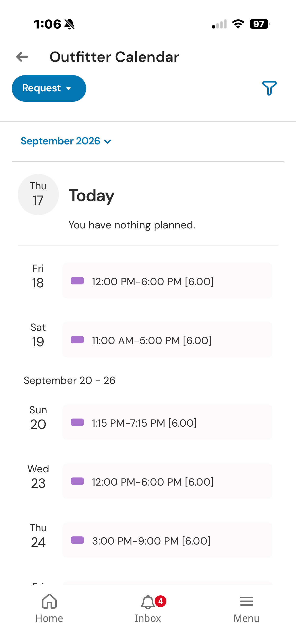The height and width of the screenshot is (644, 296).
Task: Tap the chevron beside September 2026
Action: (108, 142)
